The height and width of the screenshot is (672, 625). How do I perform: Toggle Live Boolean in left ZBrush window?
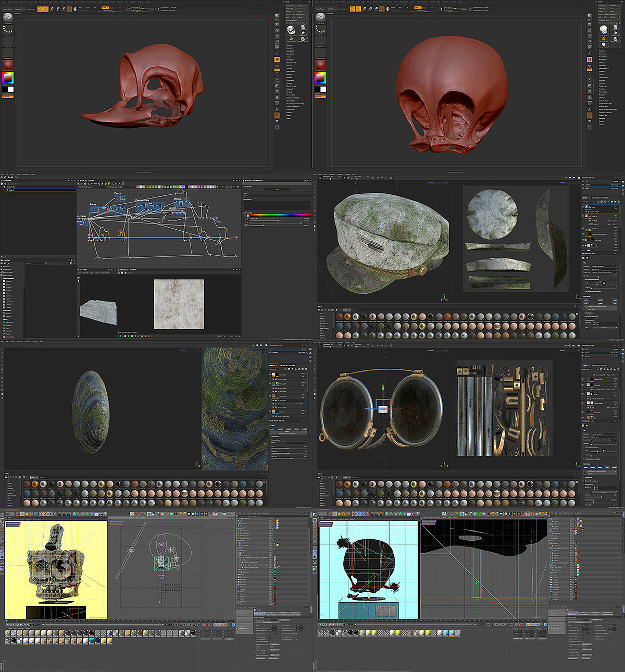coord(31,9)
